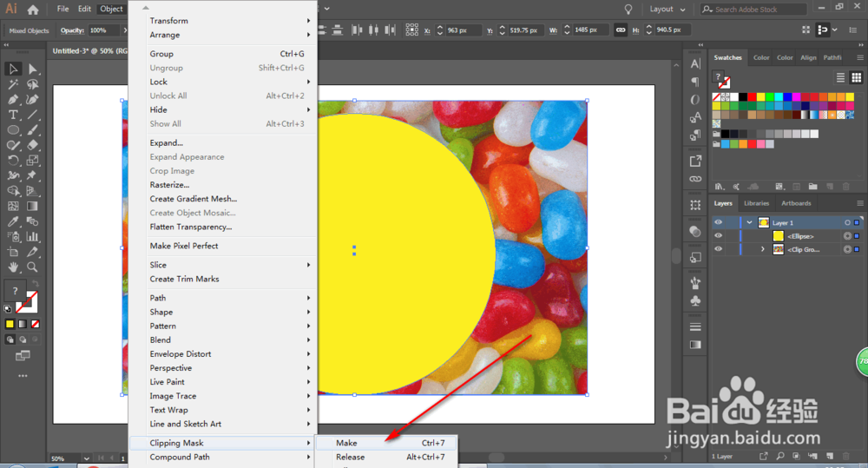
Task: Open Path submenu
Action: click(x=222, y=298)
